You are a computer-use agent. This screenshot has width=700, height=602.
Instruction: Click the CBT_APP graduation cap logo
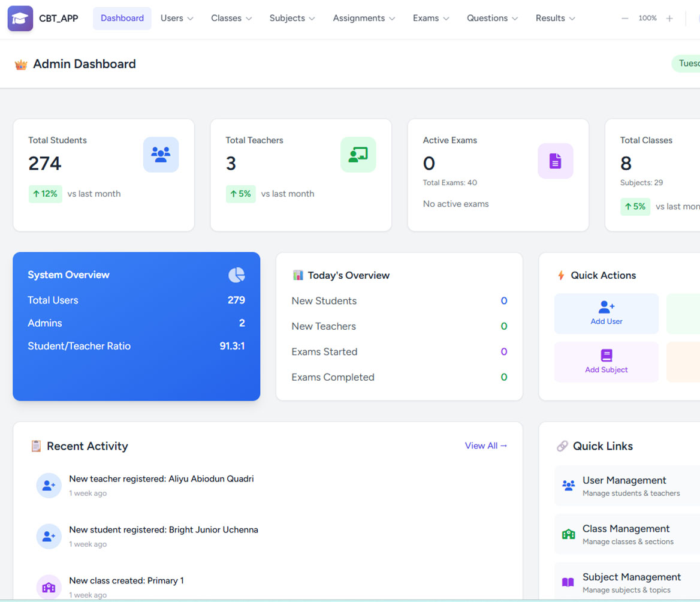coord(20,19)
